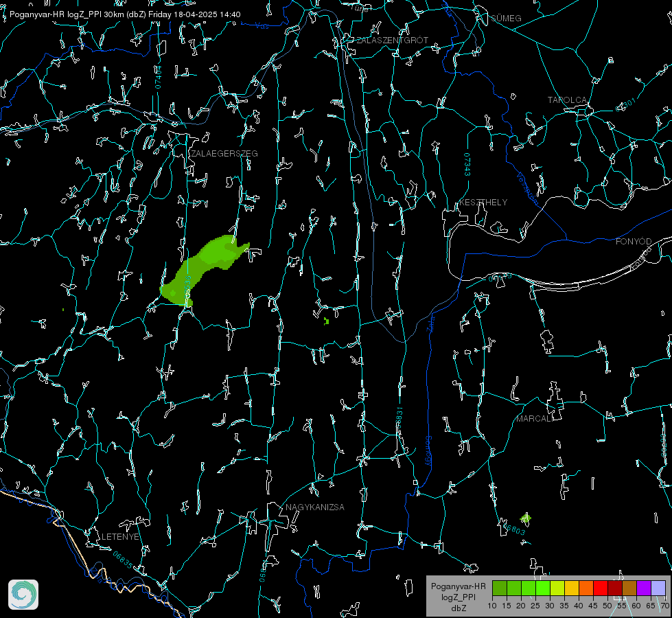Click the dbZ unit label in legend
The height and width of the screenshot is (618, 672).
(x=458, y=608)
